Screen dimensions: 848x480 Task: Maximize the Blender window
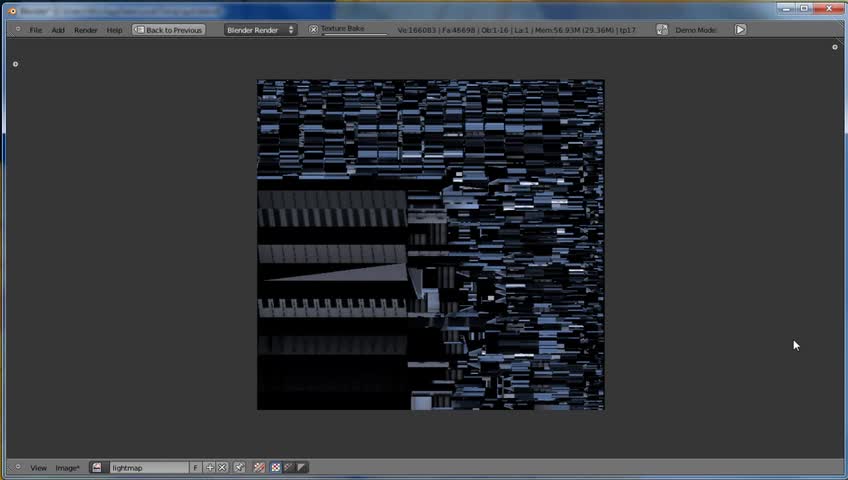coord(804,9)
